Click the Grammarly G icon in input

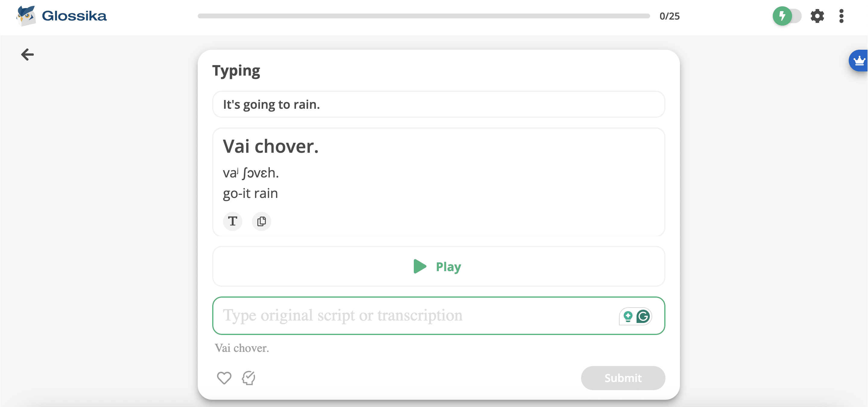(x=643, y=316)
